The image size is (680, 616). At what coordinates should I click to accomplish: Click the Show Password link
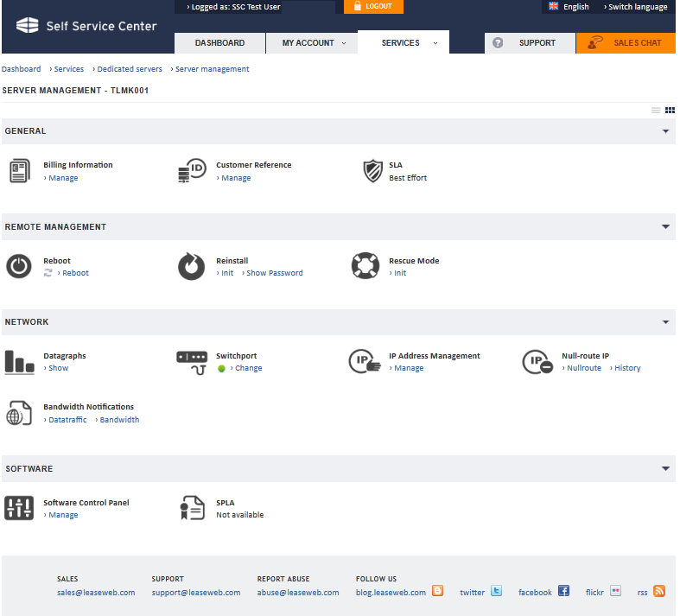click(274, 273)
